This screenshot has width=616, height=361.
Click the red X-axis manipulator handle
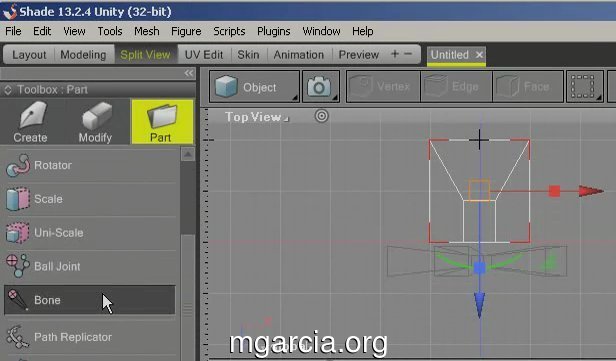(554, 191)
